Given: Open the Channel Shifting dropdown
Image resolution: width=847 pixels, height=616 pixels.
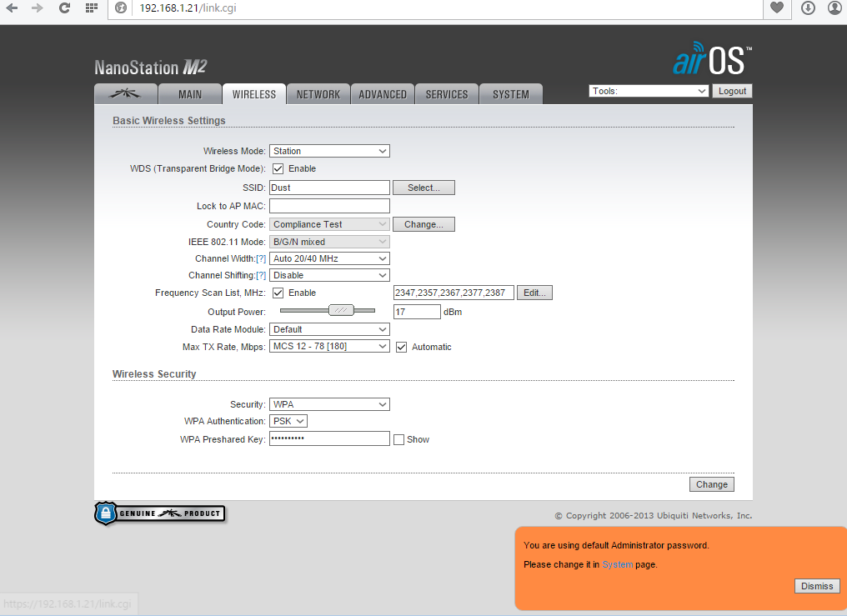Looking at the screenshot, I should click(x=329, y=275).
